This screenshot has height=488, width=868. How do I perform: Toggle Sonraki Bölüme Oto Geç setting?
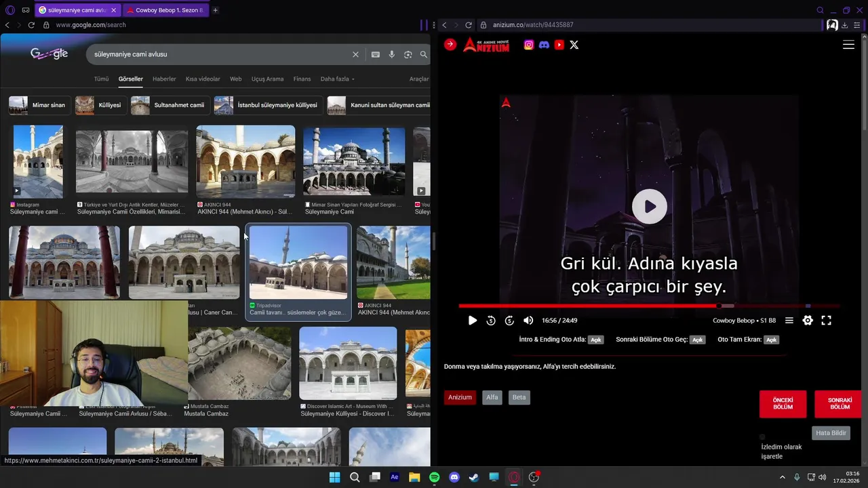click(697, 340)
